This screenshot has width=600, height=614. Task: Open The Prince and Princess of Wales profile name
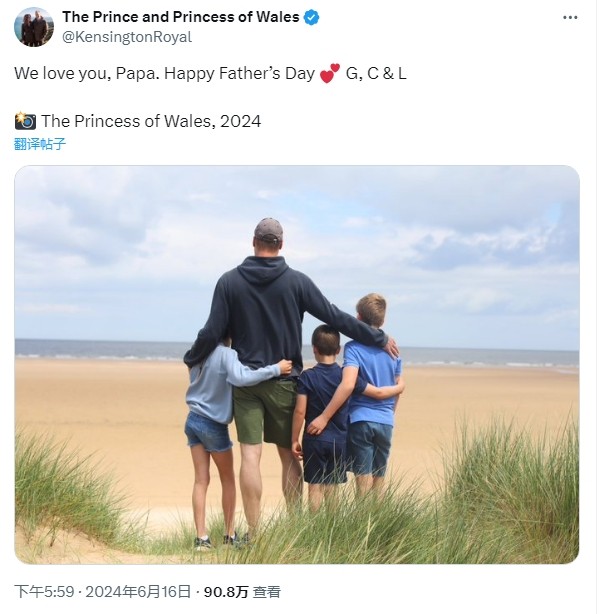point(181,17)
